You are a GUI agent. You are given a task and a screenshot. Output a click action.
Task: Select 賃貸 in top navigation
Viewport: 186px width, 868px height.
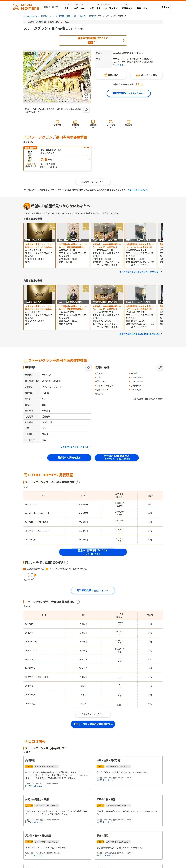tap(66, 8)
